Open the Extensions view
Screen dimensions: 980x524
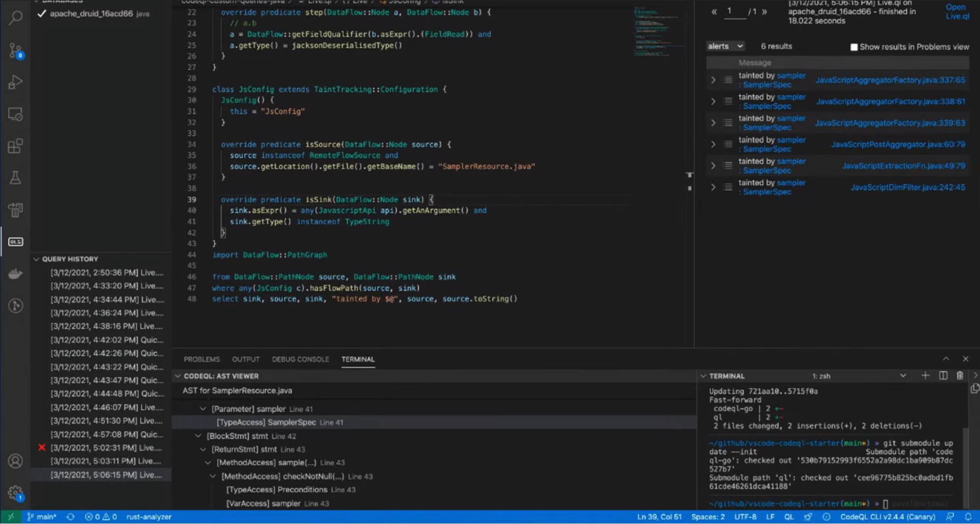[x=15, y=146]
